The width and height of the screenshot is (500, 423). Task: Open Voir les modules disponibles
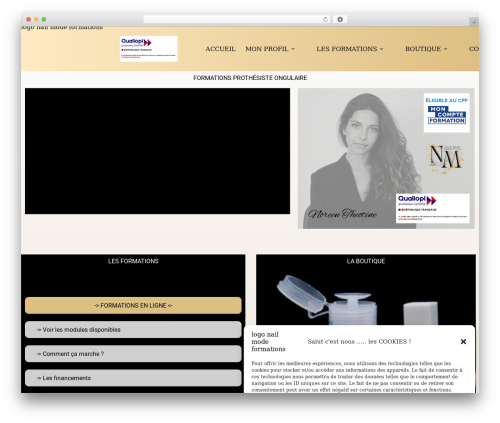[x=133, y=330]
